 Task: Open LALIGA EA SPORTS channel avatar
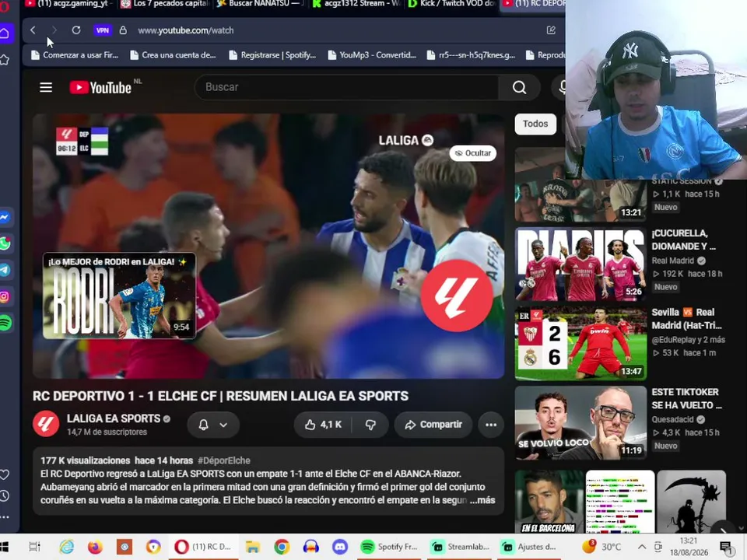click(x=46, y=423)
